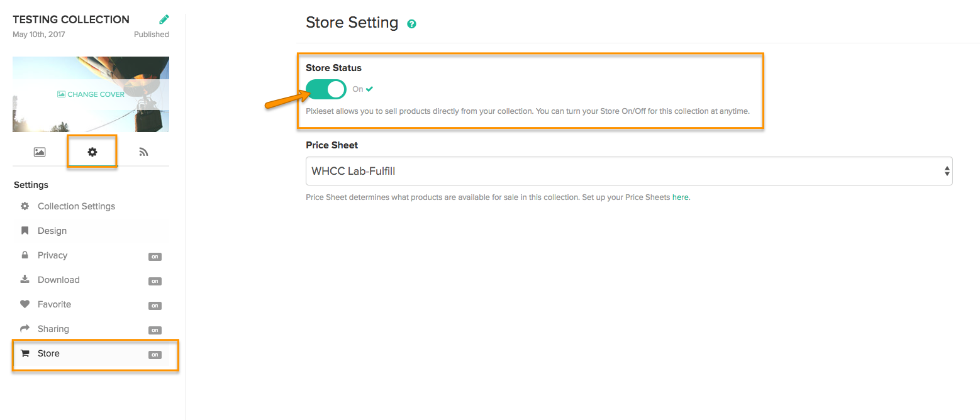The height and width of the screenshot is (420, 980).
Task: Click the Settings section header in sidebar
Action: (31, 185)
